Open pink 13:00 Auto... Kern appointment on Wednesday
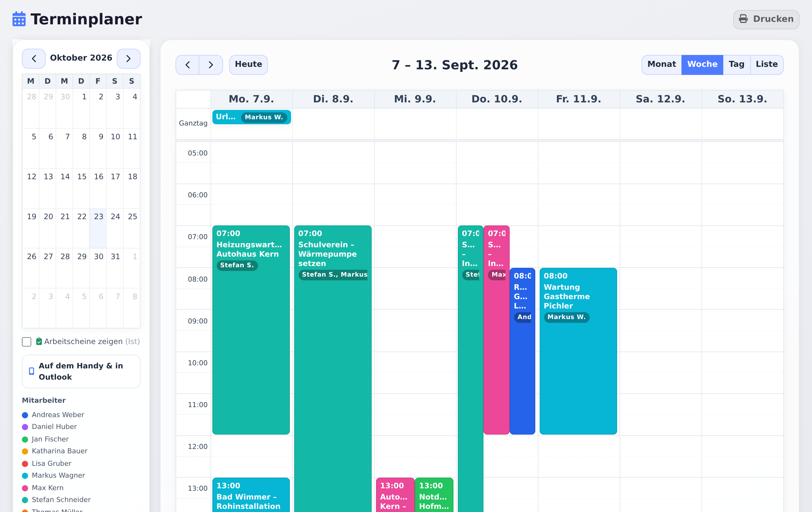 (x=395, y=495)
